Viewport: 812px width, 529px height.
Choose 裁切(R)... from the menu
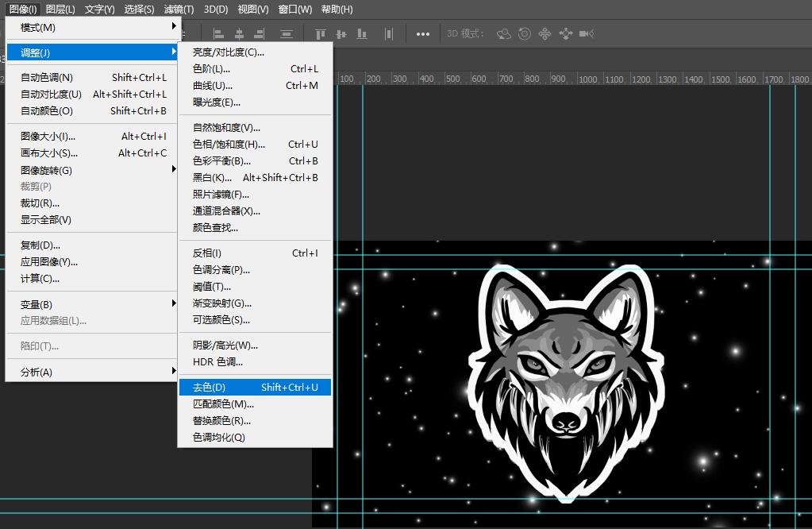(91, 203)
